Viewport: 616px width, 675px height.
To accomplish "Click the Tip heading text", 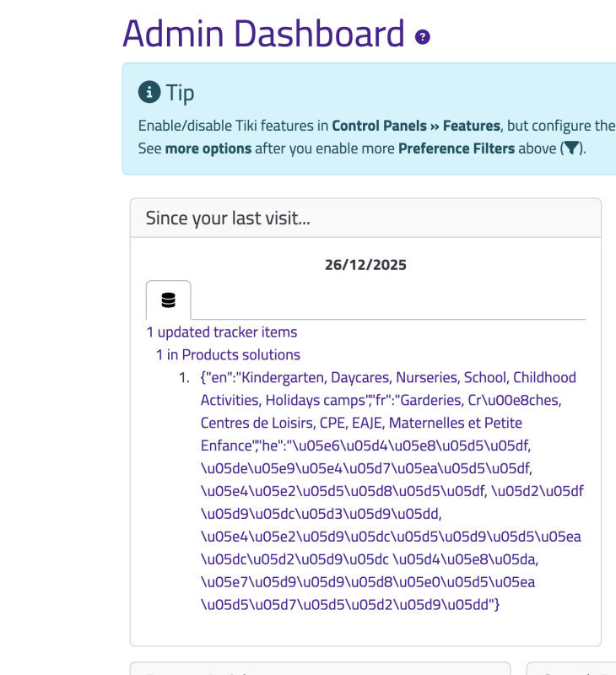I will coord(180,93).
